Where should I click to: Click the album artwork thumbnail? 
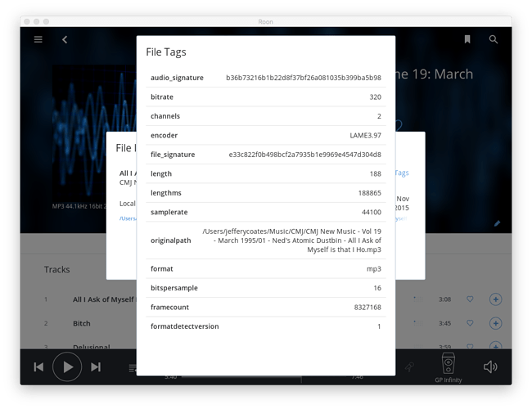point(94,133)
